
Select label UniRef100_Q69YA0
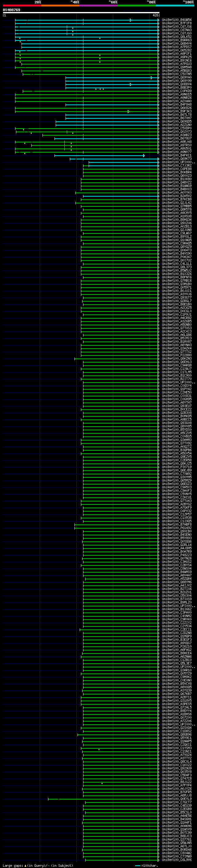point(176,78)
